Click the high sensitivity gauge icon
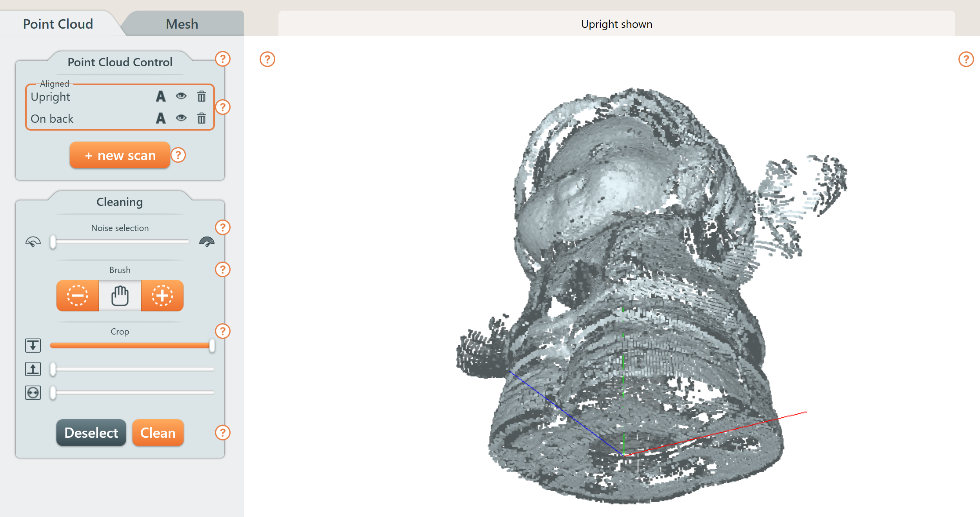The height and width of the screenshot is (517, 980). 207,241
